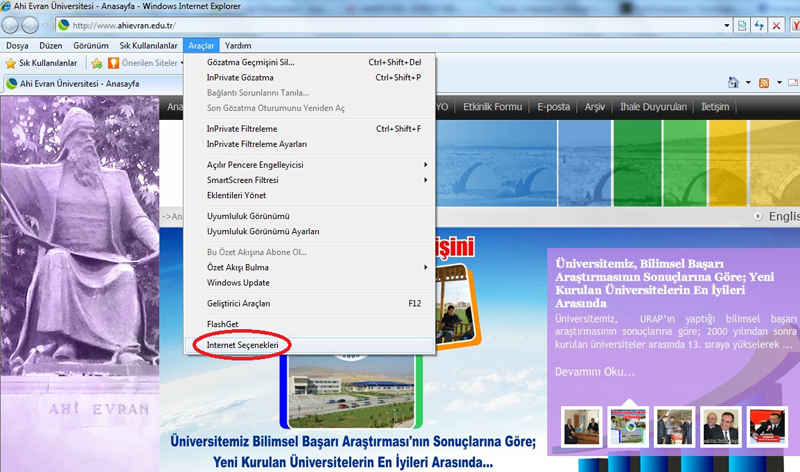Click the Ahi Evran statue image

tap(80, 235)
